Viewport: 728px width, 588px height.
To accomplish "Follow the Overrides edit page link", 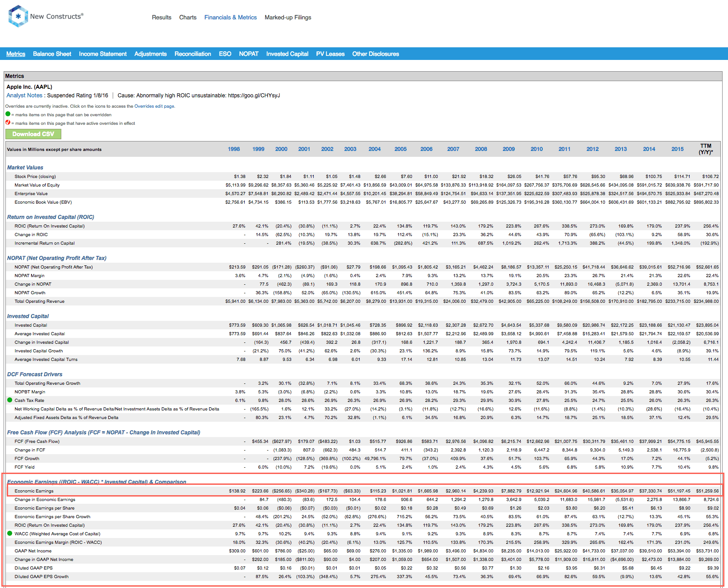I will point(154,106).
